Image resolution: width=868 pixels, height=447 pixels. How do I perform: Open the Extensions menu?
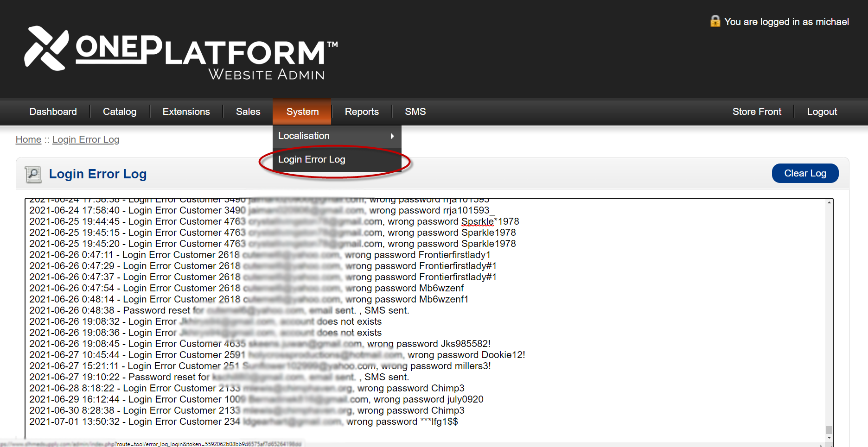point(186,112)
